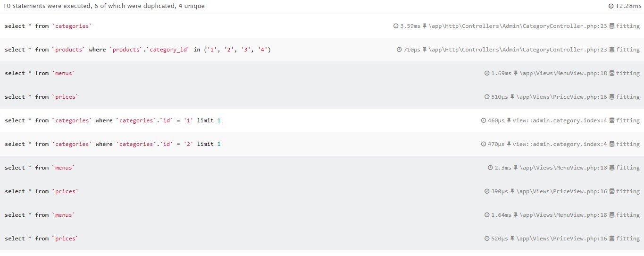Expand the first select from categories query

(322, 26)
